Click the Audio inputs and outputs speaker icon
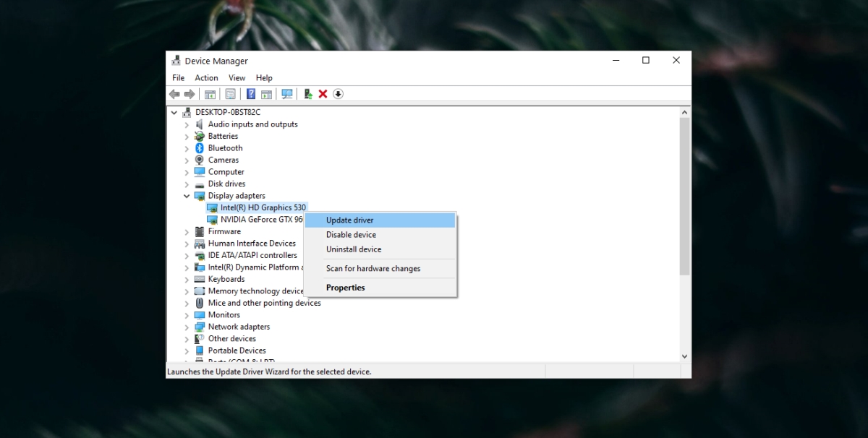The image size is (868, 438). (x=200, y=124)
